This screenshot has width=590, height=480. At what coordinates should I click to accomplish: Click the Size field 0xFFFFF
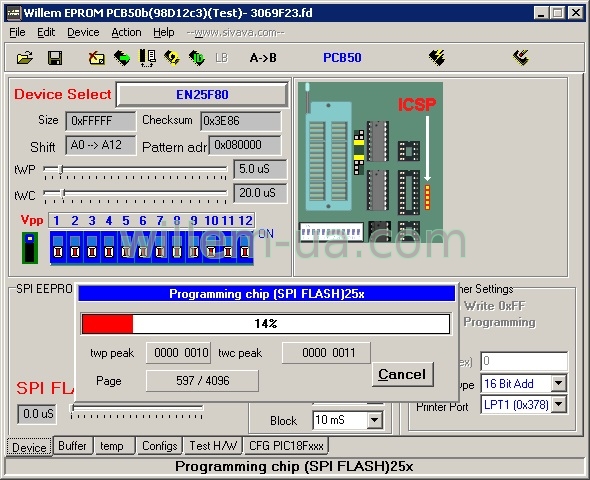coord(100,121)
